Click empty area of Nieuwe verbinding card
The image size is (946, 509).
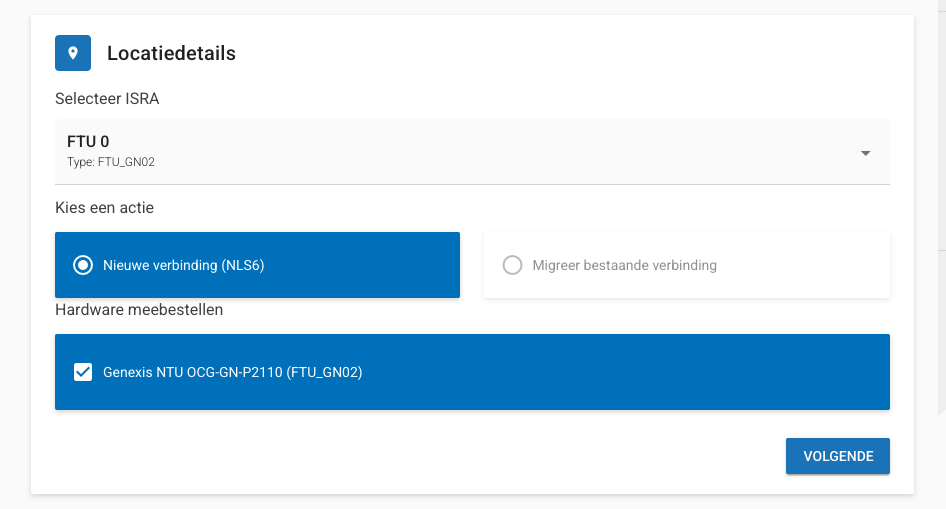coord(362,265)
